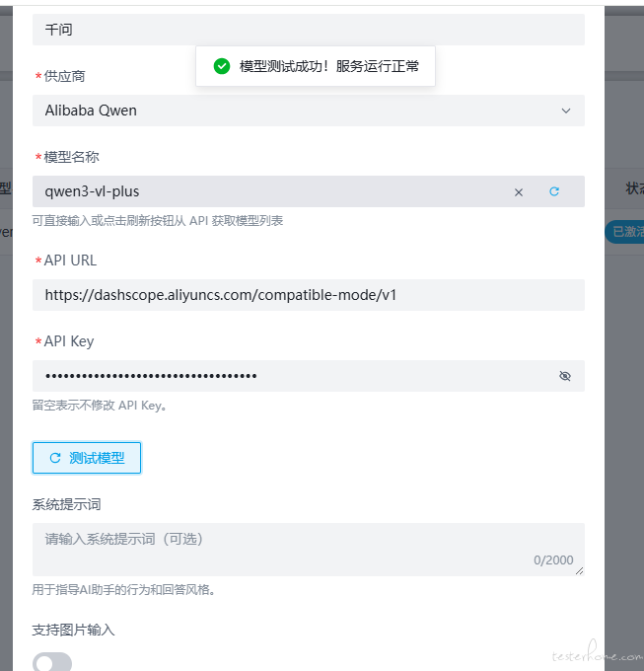Click the 供应商 field label

[x=65, y=76]
